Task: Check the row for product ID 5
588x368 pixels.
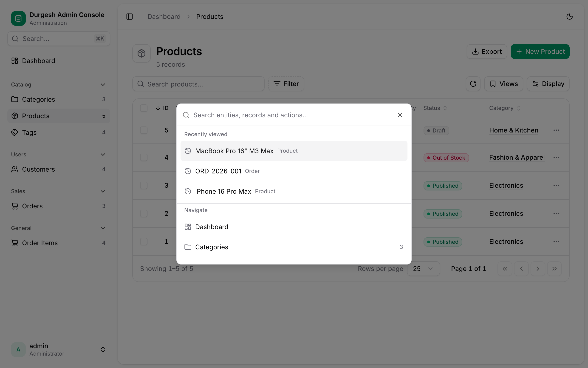Action: pos(144,130)
